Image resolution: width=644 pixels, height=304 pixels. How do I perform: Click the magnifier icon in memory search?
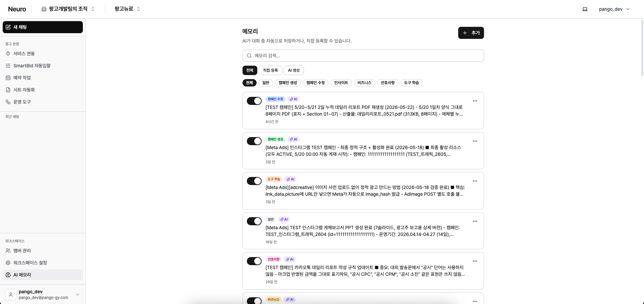[x=249, y=56]
